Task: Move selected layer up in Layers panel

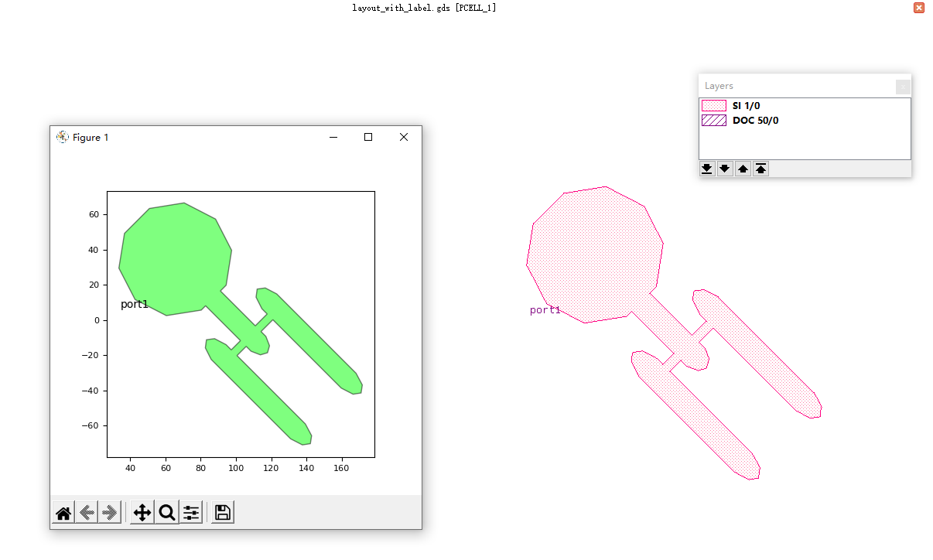Action: pyautogui.click(x=743, y=169)
